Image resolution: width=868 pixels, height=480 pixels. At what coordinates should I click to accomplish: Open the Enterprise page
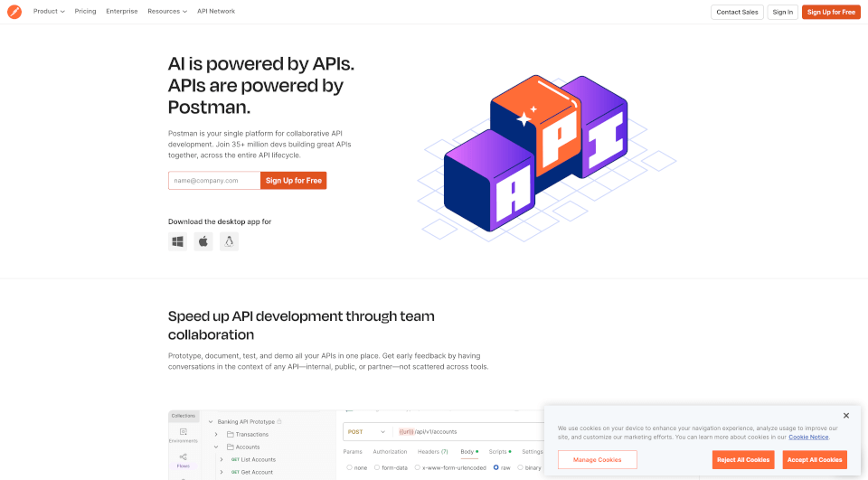click(x=122, y=11)
